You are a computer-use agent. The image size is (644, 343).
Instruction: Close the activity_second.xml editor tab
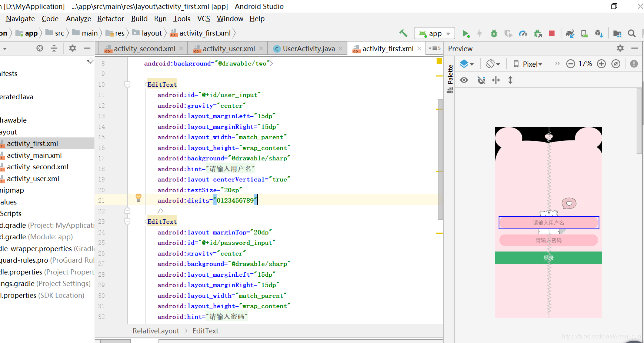pos(181,49)
